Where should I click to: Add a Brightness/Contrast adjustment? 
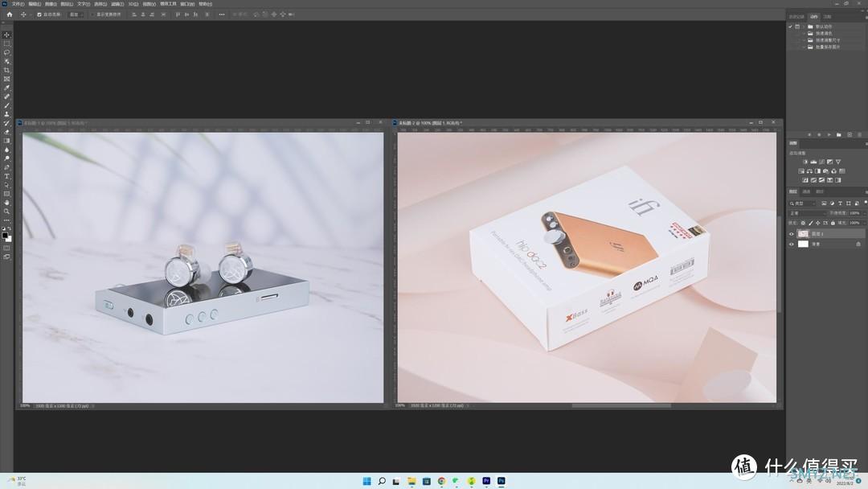(x=805, y=162)
